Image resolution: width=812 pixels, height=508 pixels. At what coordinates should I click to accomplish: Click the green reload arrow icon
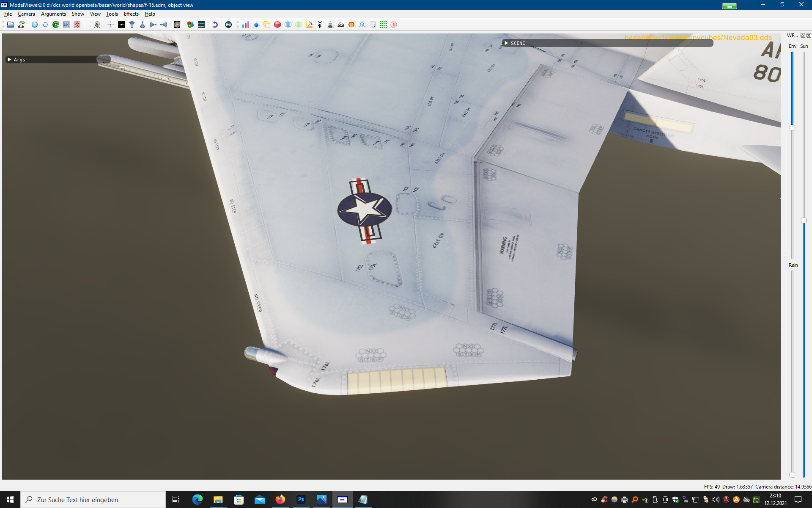click(56, 25)
